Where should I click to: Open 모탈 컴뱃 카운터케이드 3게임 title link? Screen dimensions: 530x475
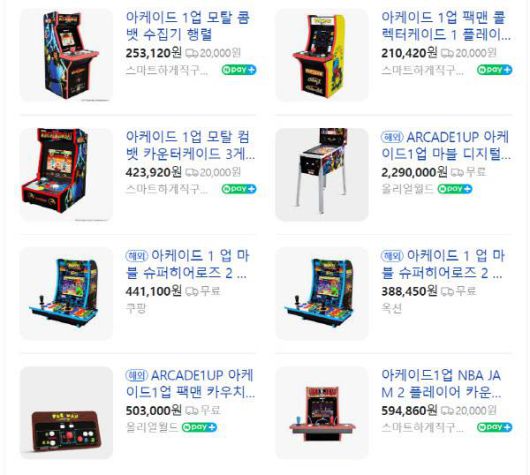coord(190,145)
